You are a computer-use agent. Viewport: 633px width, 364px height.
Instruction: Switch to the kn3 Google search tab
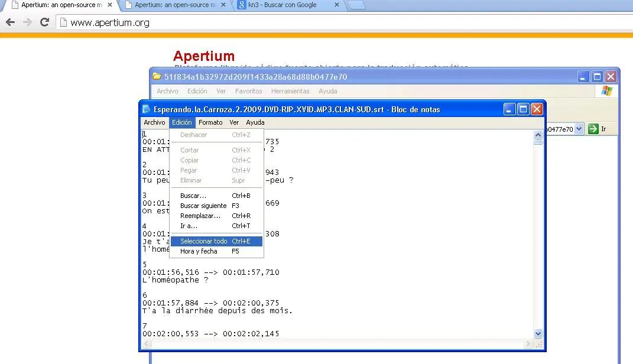[284, 5]
